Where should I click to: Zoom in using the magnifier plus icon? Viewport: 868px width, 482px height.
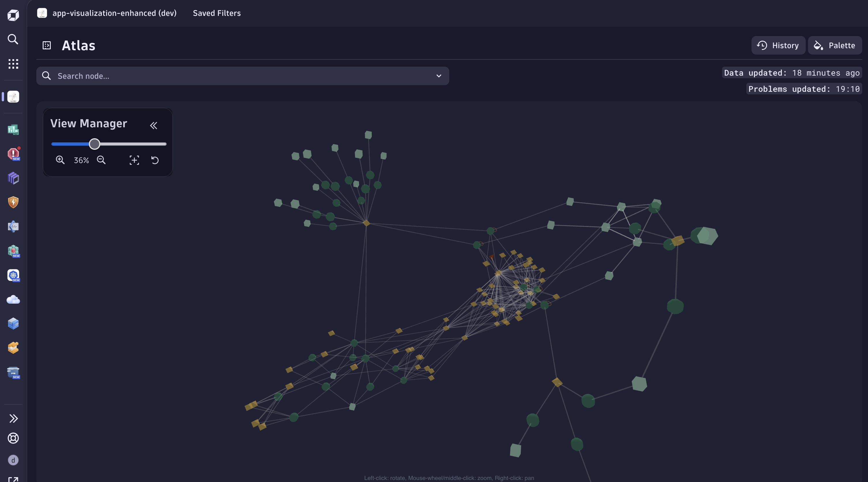pos(60,160)
